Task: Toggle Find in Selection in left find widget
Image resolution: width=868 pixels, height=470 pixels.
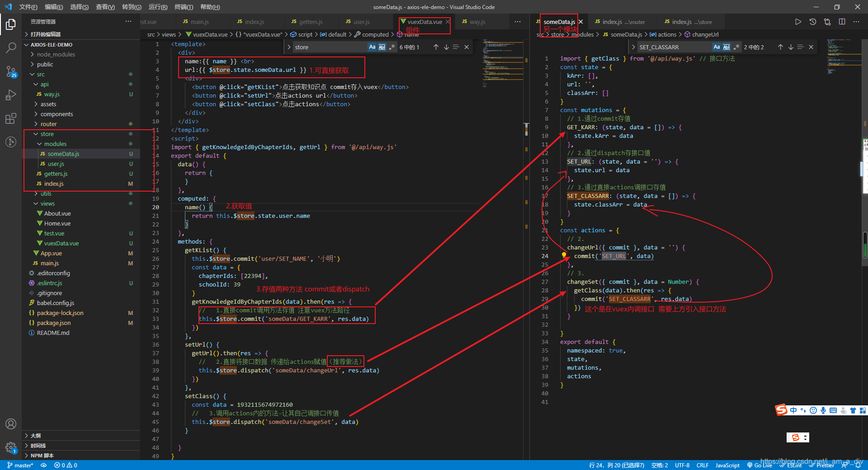Action: tap(456, 47)
